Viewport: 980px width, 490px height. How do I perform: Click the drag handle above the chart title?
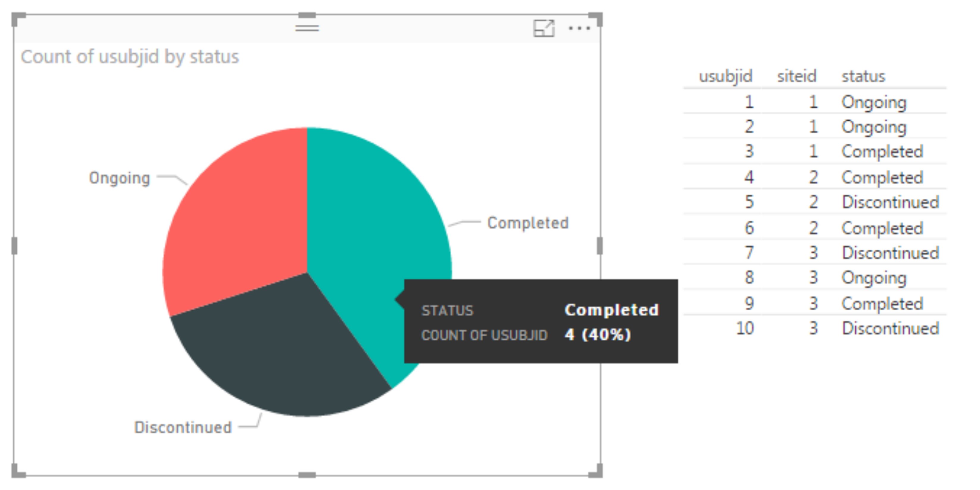[307, 28]
